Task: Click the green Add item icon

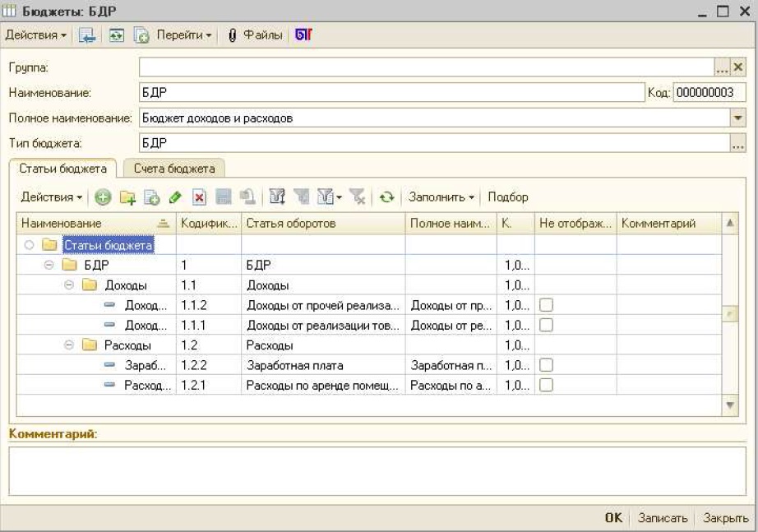Action: (x=103, y=197)
